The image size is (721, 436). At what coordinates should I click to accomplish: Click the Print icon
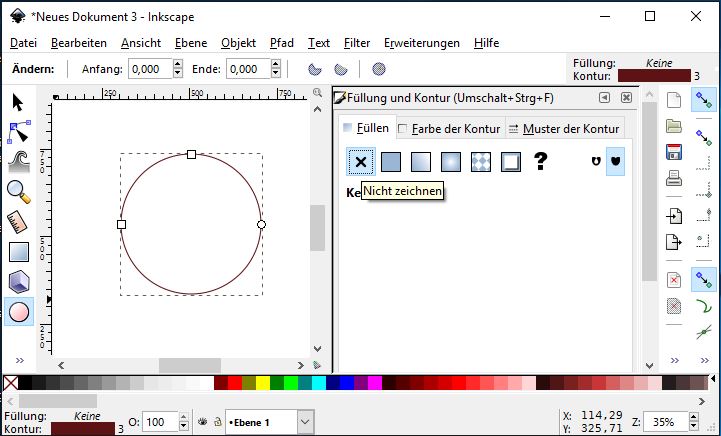click(x=674, y=178)
